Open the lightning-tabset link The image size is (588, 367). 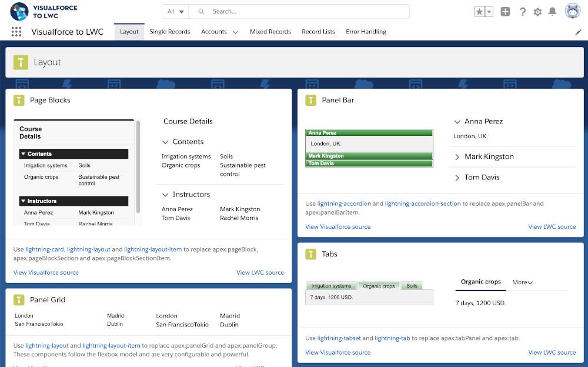[x=339, y=338]
